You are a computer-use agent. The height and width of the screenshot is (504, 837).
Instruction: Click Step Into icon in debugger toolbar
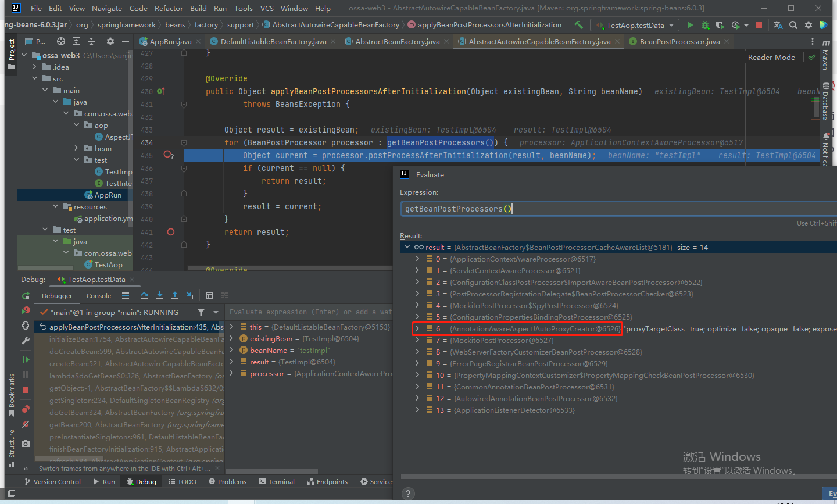(x=160, y=295)
